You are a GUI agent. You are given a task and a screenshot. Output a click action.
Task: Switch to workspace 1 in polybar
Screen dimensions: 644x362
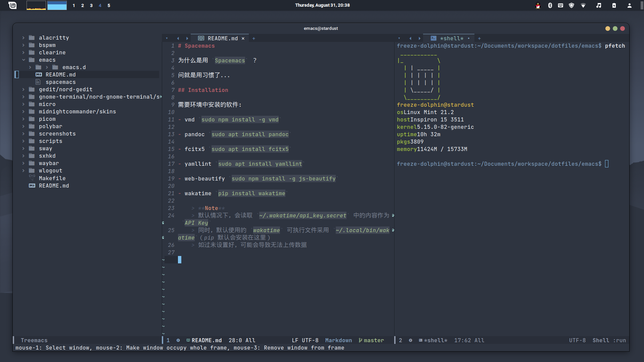(74, 5)
